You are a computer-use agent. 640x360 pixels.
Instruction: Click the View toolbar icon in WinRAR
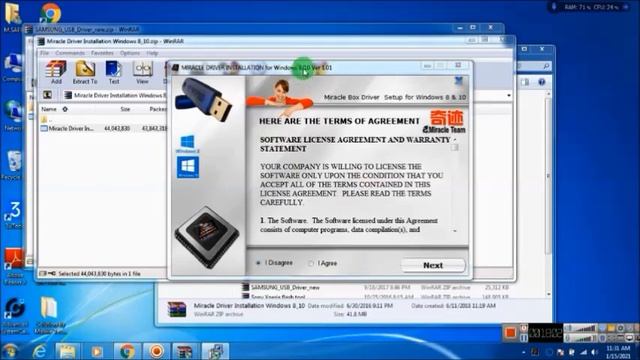point(142,72)
